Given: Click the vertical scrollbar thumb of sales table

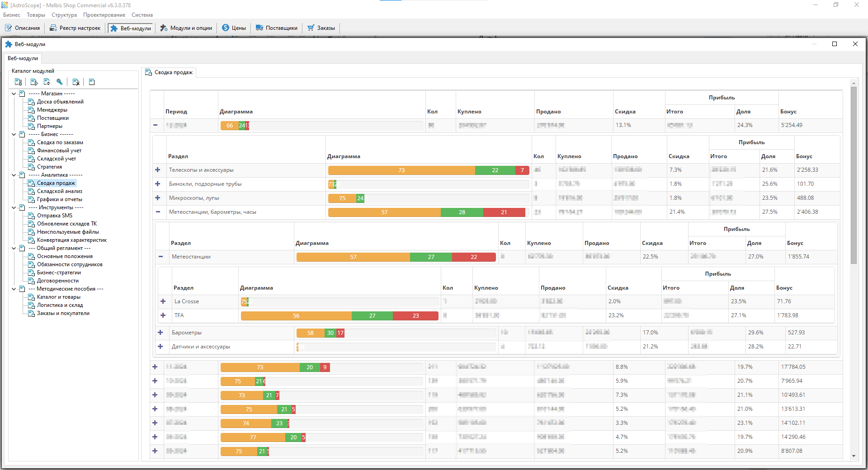Looking at the screenshot, I should (854, 175).
